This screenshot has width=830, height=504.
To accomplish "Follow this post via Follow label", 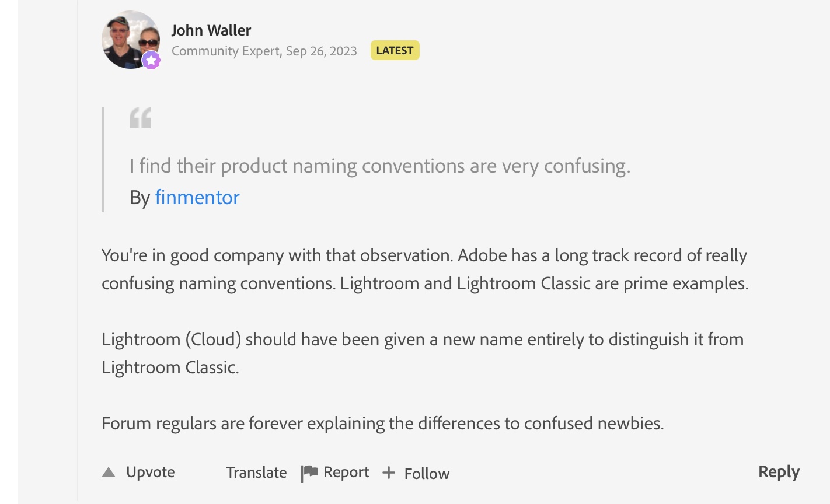I will pos(427,474).
